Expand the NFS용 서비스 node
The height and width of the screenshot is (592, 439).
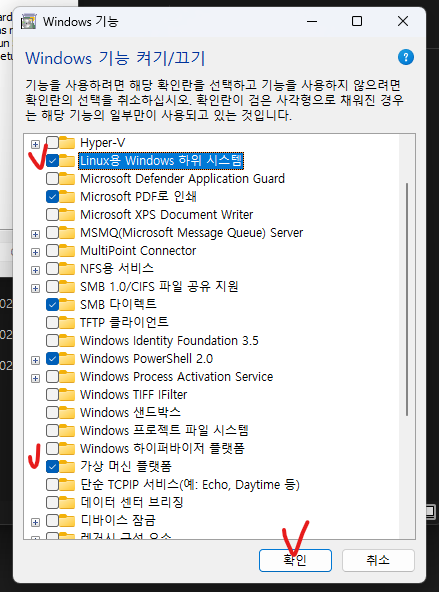tap(35, 270)
